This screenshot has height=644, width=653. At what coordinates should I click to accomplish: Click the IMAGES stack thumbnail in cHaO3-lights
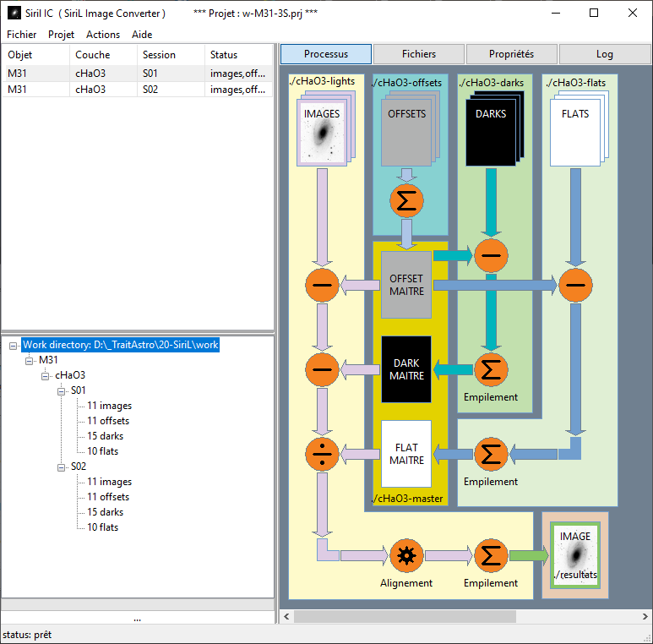click(x=326, y=128)
